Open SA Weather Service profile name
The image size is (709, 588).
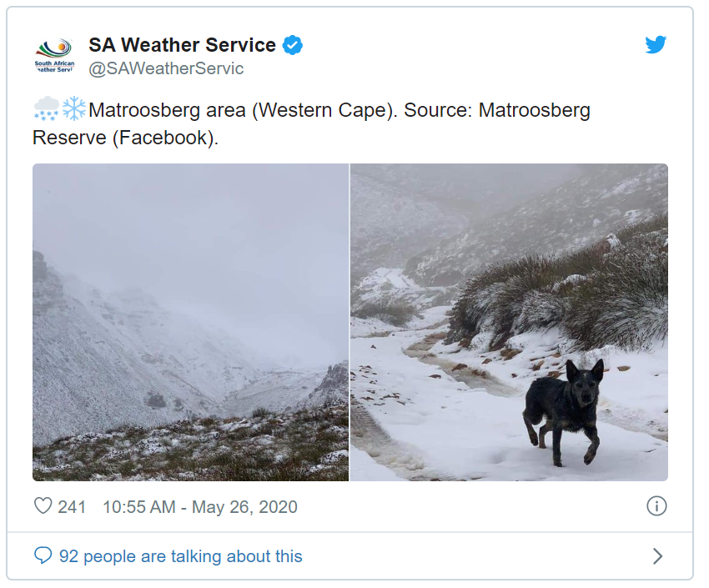click(x=182, y=45)
